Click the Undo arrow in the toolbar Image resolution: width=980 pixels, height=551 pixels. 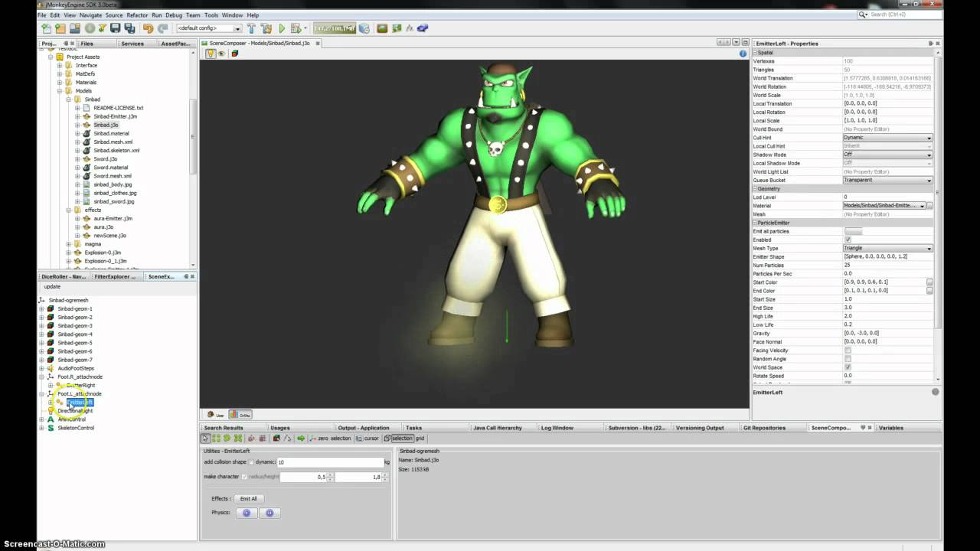point(148,28)
